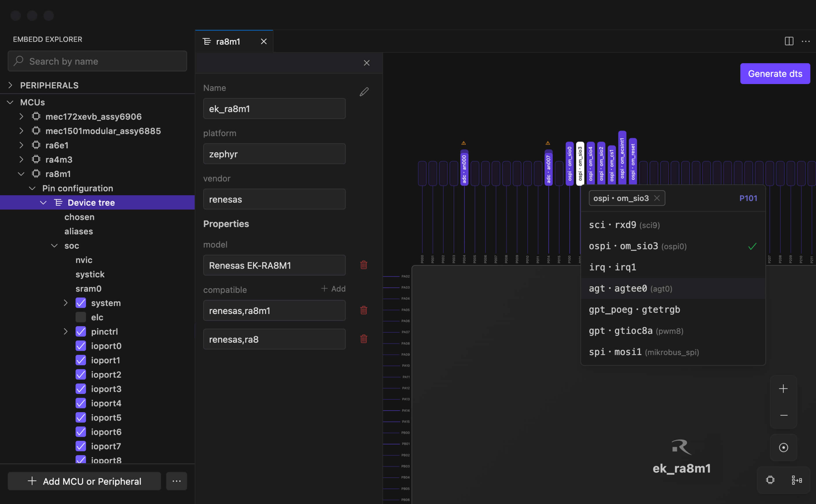Enable the elc checkbox
The image size is (816, 504).
(x=81, y=317)
